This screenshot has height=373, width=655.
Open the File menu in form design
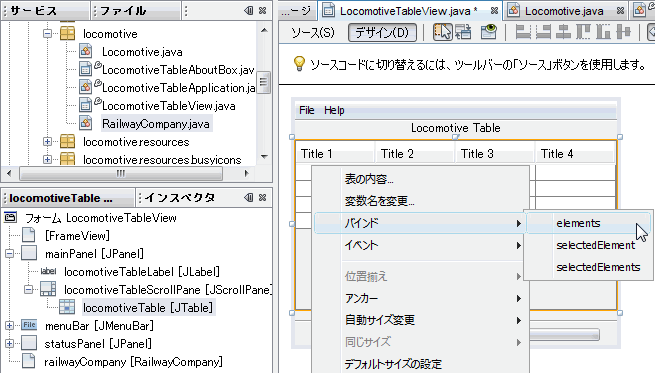click(307, 110)
